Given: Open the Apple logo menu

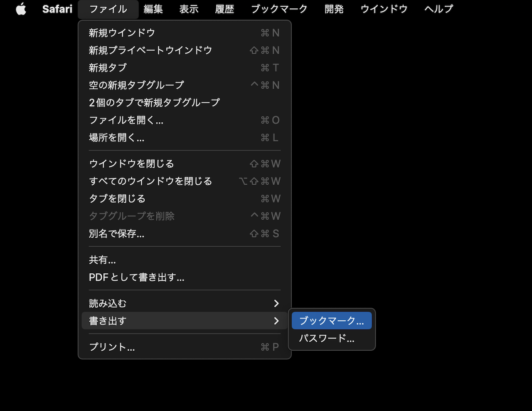Looking at the screenshot, I should 21,9.
